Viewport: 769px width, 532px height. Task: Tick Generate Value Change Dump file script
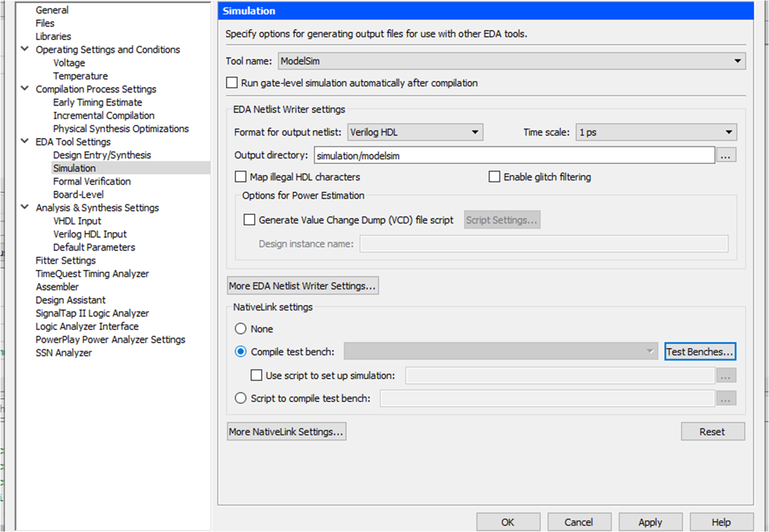click(250, 220)
